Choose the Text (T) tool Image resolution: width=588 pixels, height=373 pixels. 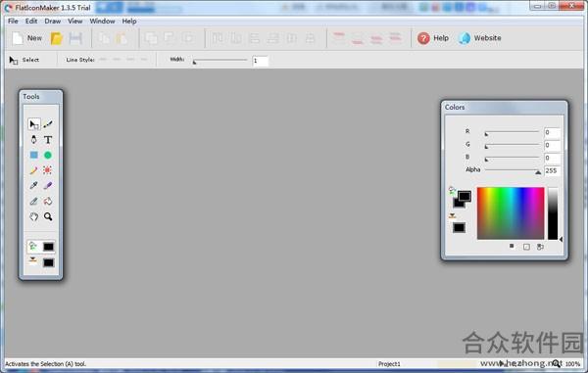[48, 140]
